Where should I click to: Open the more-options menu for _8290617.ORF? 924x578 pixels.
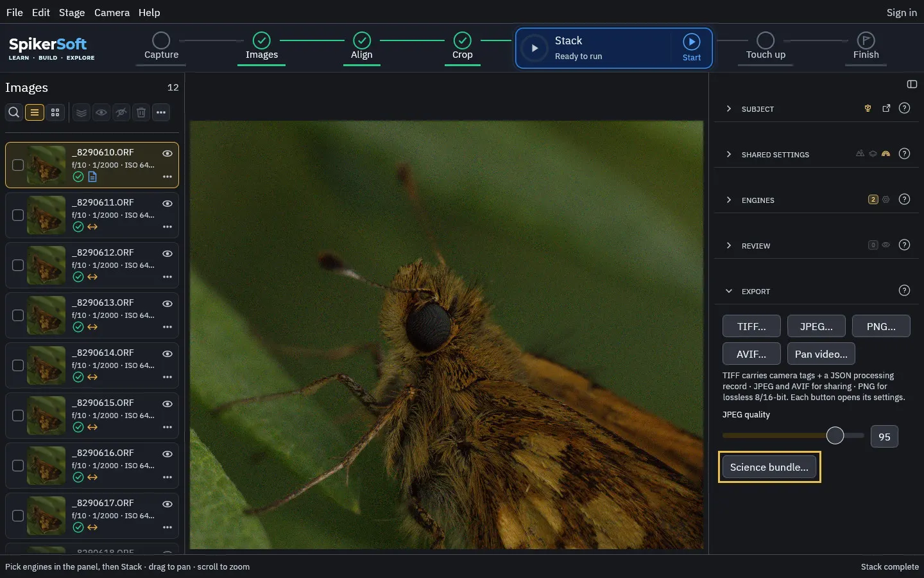pos(167,527)
